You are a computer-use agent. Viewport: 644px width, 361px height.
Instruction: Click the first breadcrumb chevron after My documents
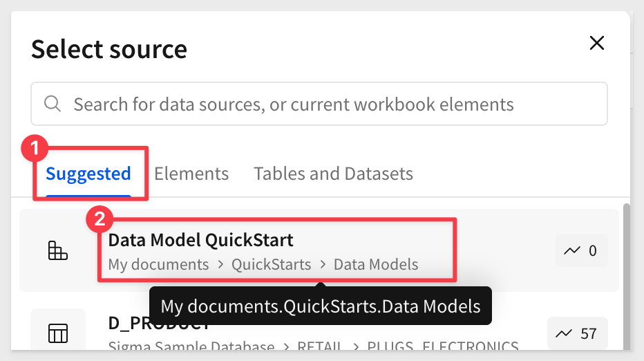point(220,264)
